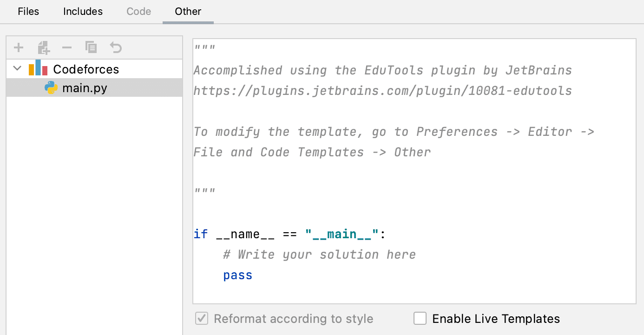Click the EduTools plugin URL line

(x=383, y=91)
